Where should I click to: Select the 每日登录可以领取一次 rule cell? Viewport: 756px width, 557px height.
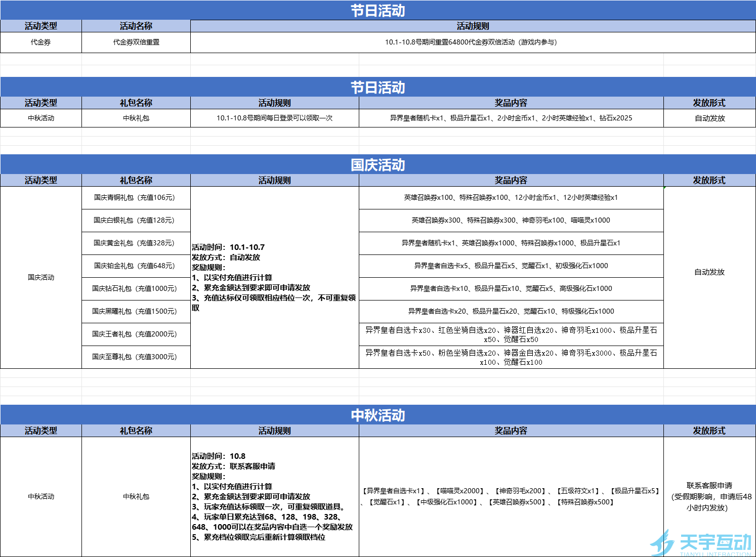pyautogui.click(x=274, y=118)
